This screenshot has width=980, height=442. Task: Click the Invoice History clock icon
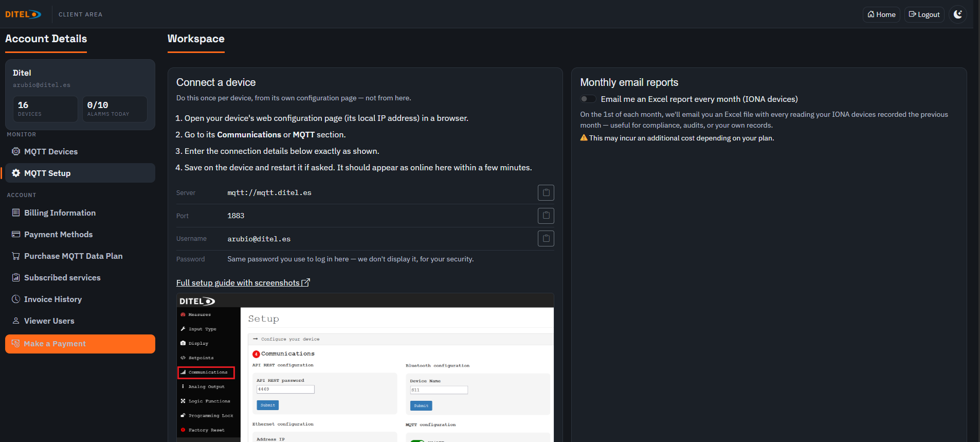point(16,299)
